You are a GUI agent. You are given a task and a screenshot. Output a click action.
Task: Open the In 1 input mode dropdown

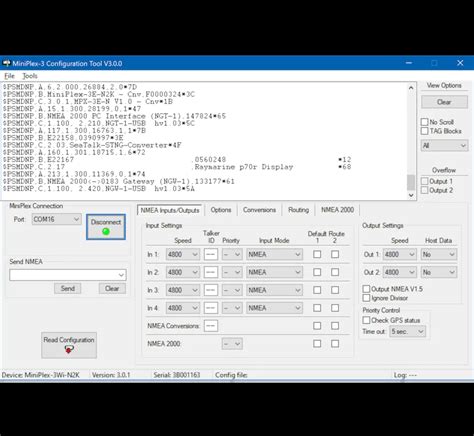(274, 254)
